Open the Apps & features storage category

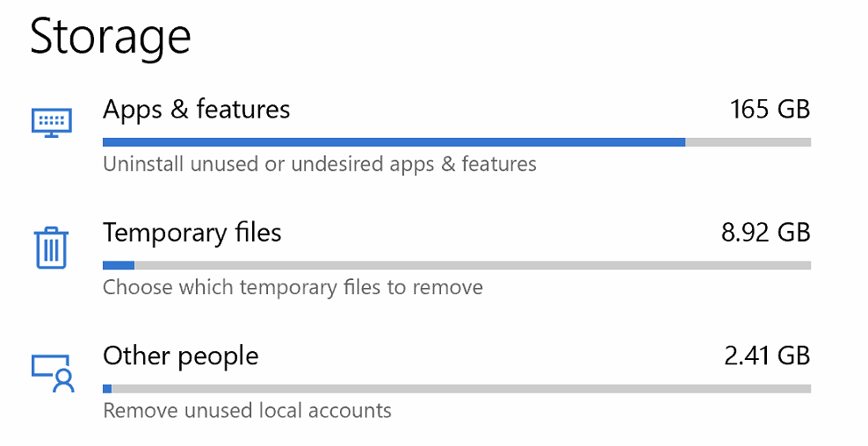point(196,110)
